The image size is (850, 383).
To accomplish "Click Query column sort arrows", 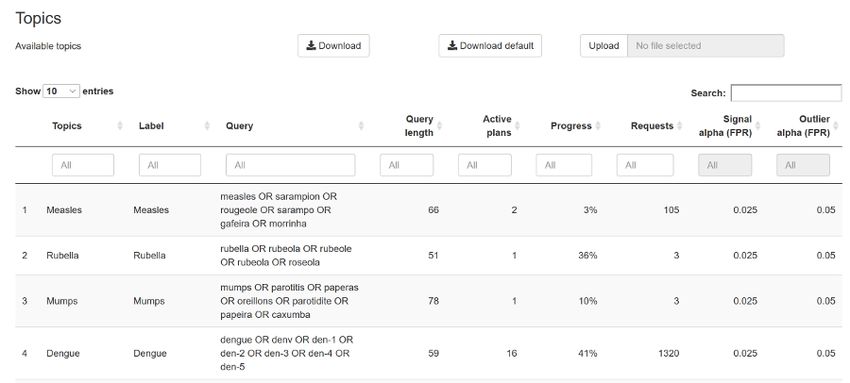I will [x=361, y=126].
